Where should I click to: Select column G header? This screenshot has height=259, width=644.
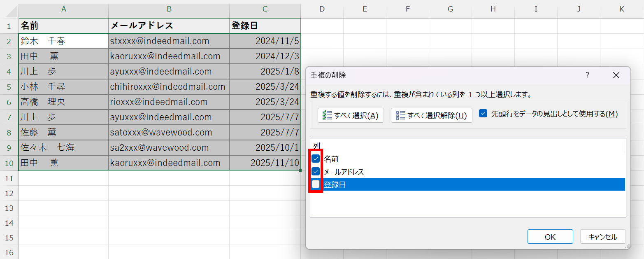450,9
